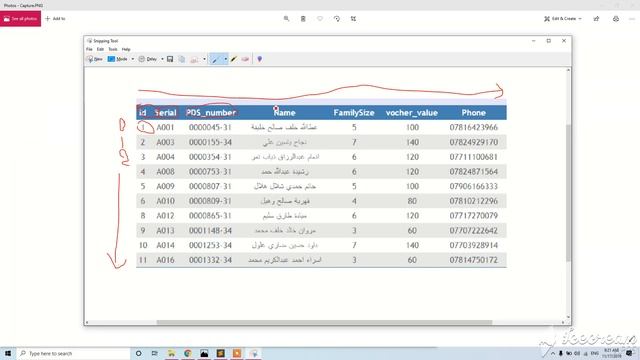Click PDS number 0000045-31

(x=210, y=127)
